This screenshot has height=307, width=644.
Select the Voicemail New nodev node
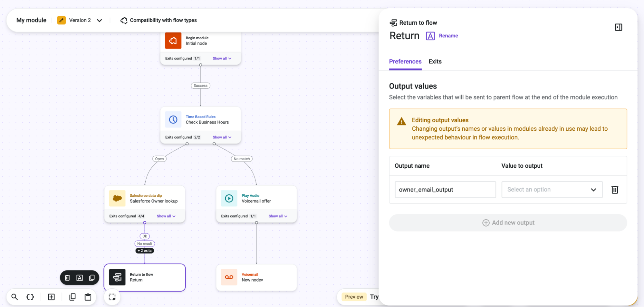pos(256,277)
